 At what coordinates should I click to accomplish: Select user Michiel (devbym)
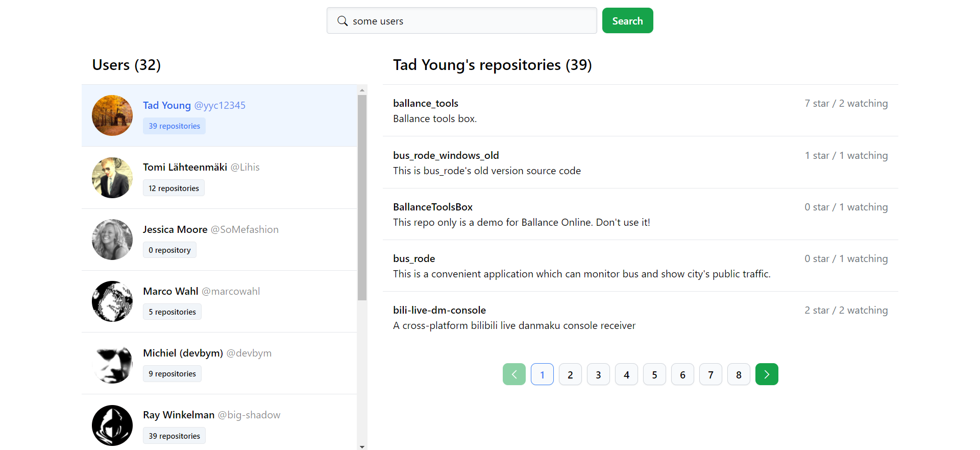click(x=182, y=353)
